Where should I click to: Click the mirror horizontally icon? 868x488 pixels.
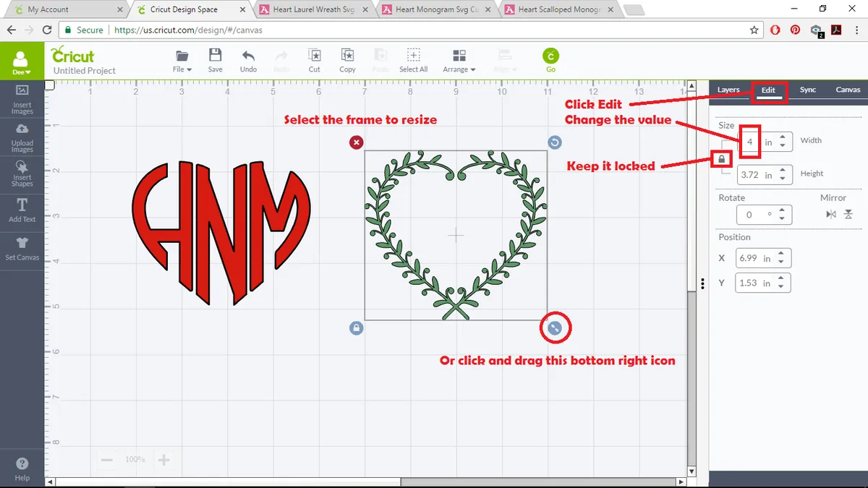[x=831, y=215]
